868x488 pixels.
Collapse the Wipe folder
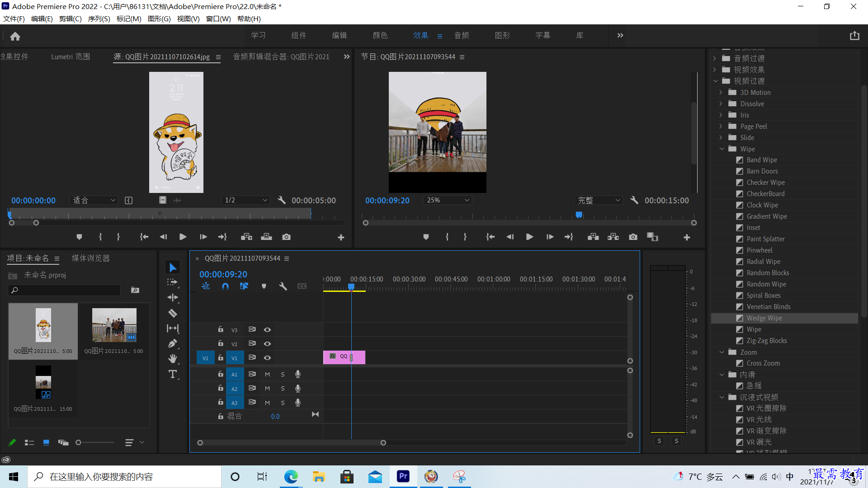(x=722, y=149)
